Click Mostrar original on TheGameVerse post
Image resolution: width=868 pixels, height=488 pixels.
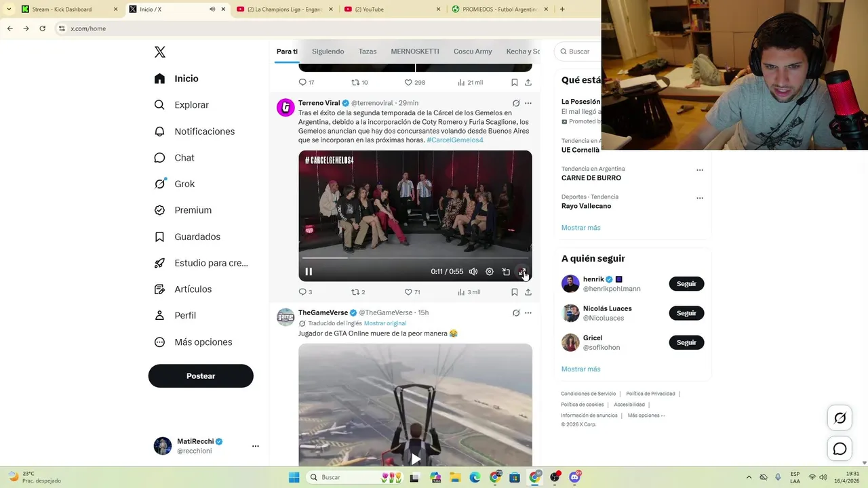[385, 323]
